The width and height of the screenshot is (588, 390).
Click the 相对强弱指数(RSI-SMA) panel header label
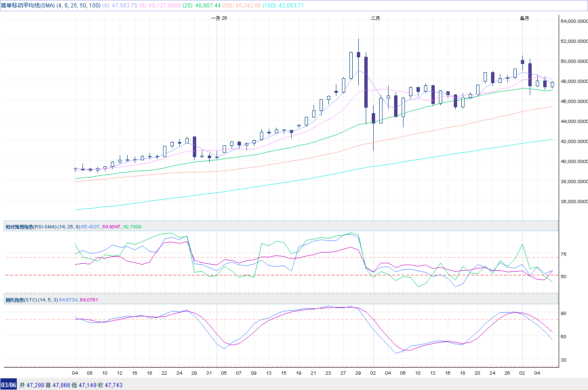(x=30, y=226)
